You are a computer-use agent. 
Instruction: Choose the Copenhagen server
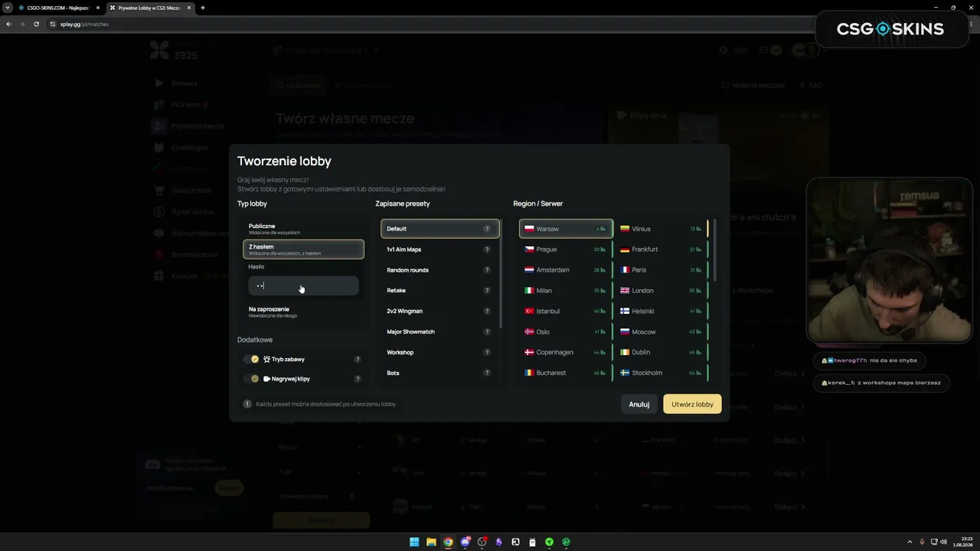coord(566,353)
